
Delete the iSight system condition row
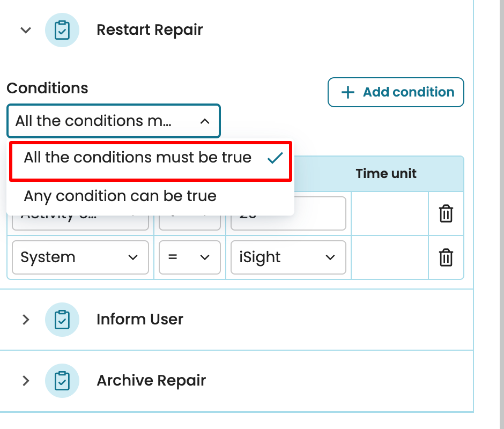tap(446, 258)
